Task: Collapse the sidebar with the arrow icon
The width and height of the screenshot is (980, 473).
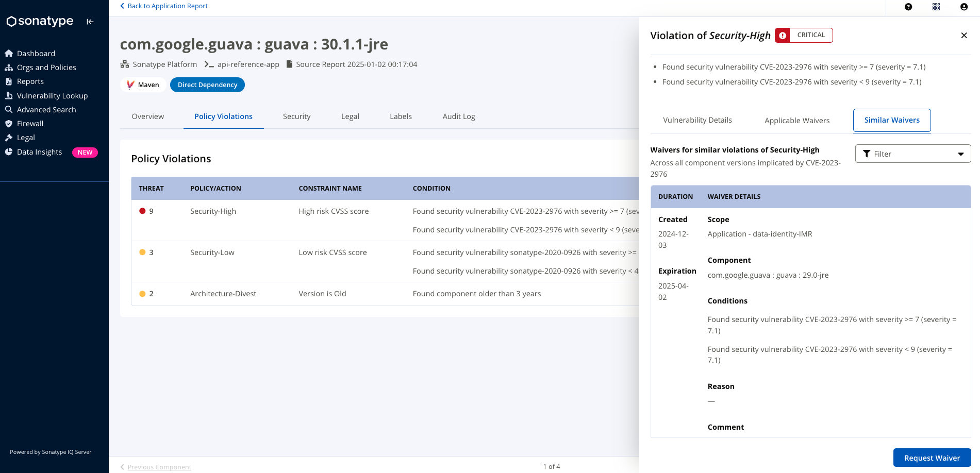Action: point(90,22)
